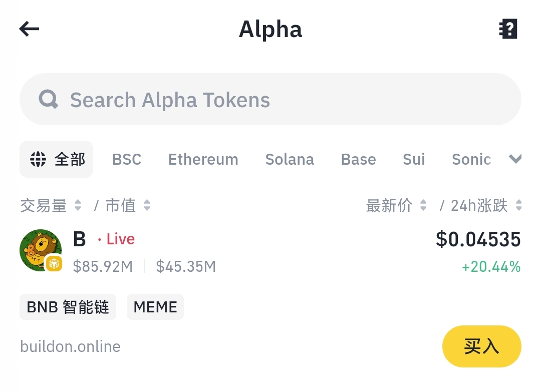Open the buildon.online link
This screenshot has width=541, height=392.
(70, 346)
